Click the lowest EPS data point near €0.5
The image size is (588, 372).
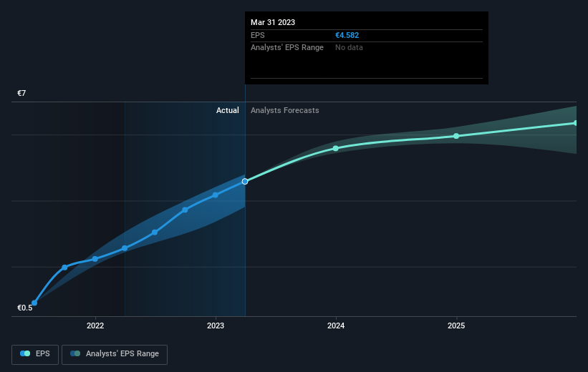tap(34, 303)
